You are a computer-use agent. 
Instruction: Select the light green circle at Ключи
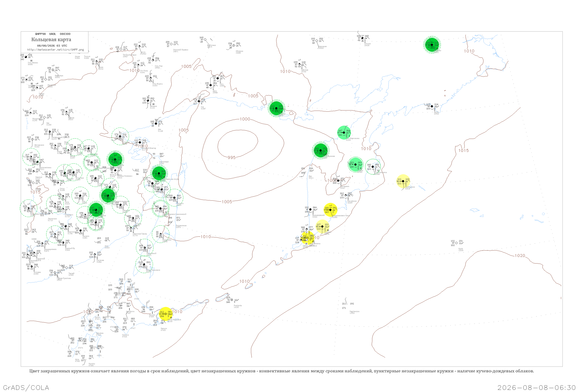(x=356, y=164)
